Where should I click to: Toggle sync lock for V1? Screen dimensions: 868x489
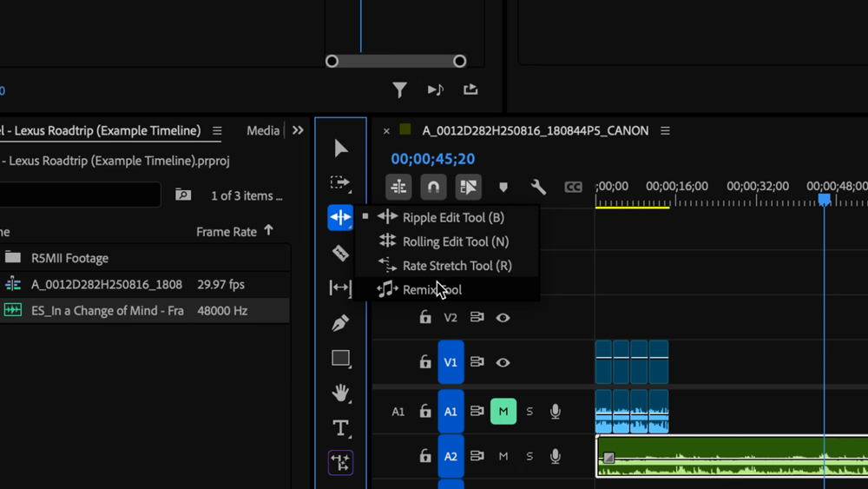click(x=477, y=361)
